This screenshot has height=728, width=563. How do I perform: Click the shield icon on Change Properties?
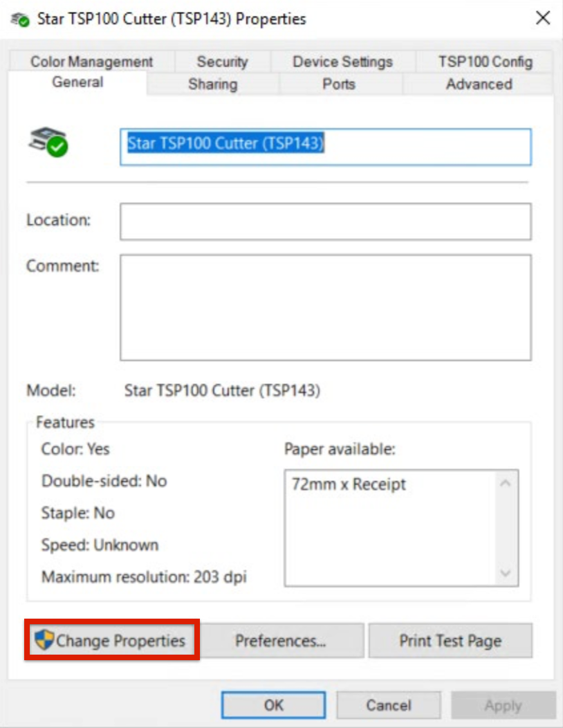click(44, 640)
